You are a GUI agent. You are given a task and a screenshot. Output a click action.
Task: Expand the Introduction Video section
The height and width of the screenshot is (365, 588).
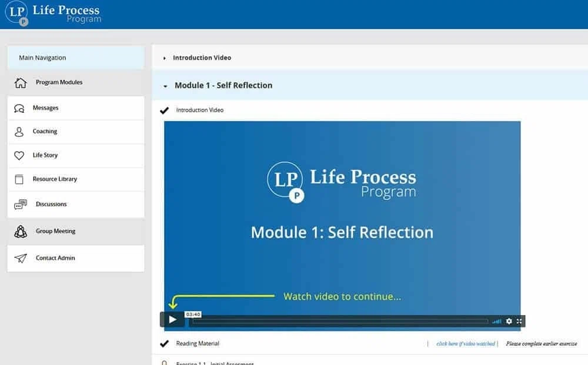(x=165, y=58)
